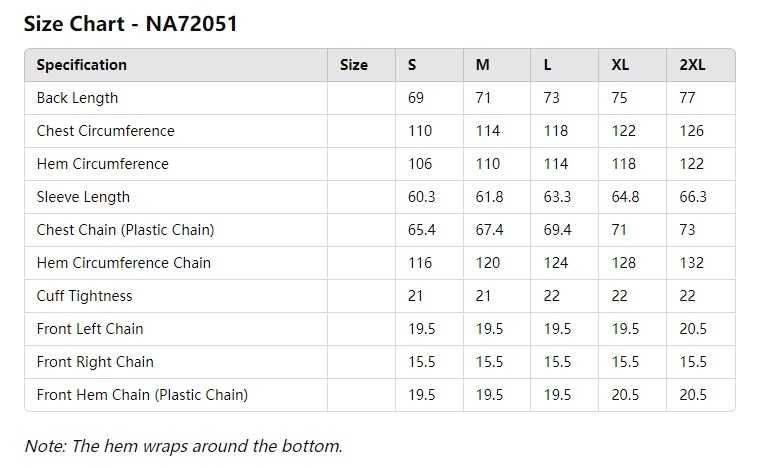Click the Chest Chain (Plastic Chain) label
760x468 pixels.
[125, 230]
